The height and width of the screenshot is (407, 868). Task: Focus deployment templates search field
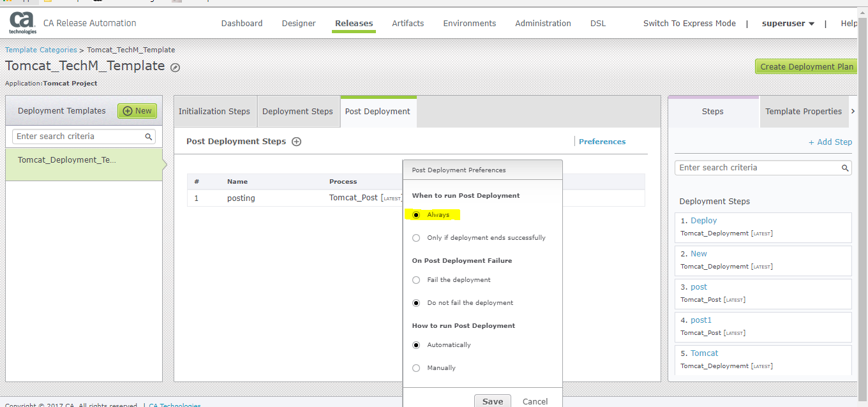[84, 137]
